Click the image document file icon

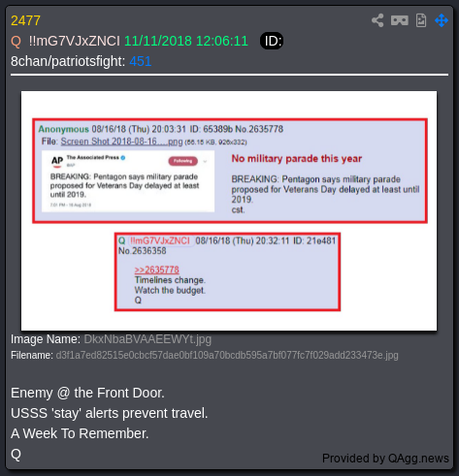click(421, 20)
